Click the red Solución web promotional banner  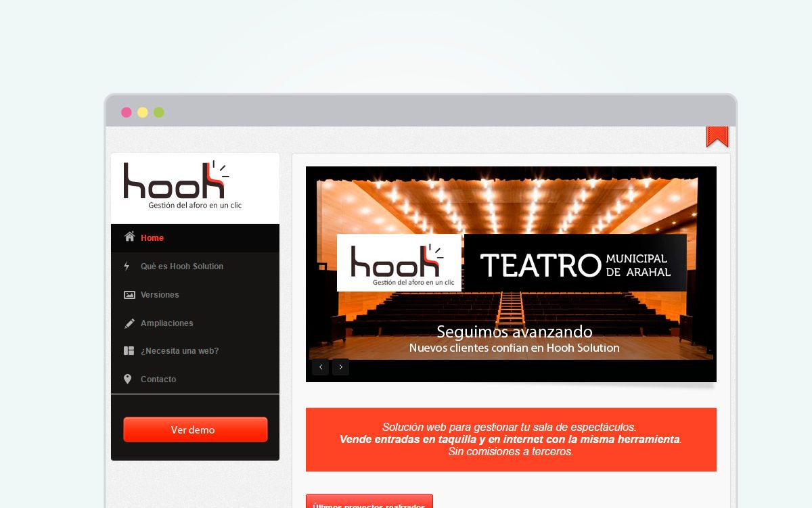coord(511,440)
